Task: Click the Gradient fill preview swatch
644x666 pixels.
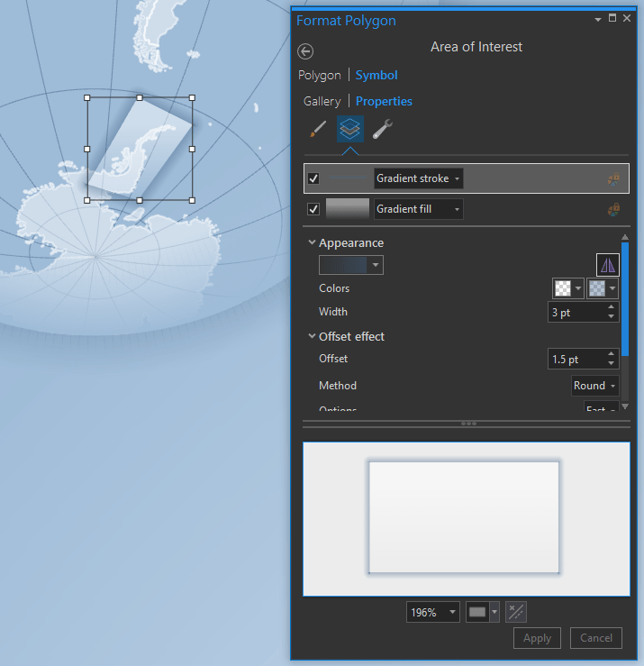Action: 348,209
